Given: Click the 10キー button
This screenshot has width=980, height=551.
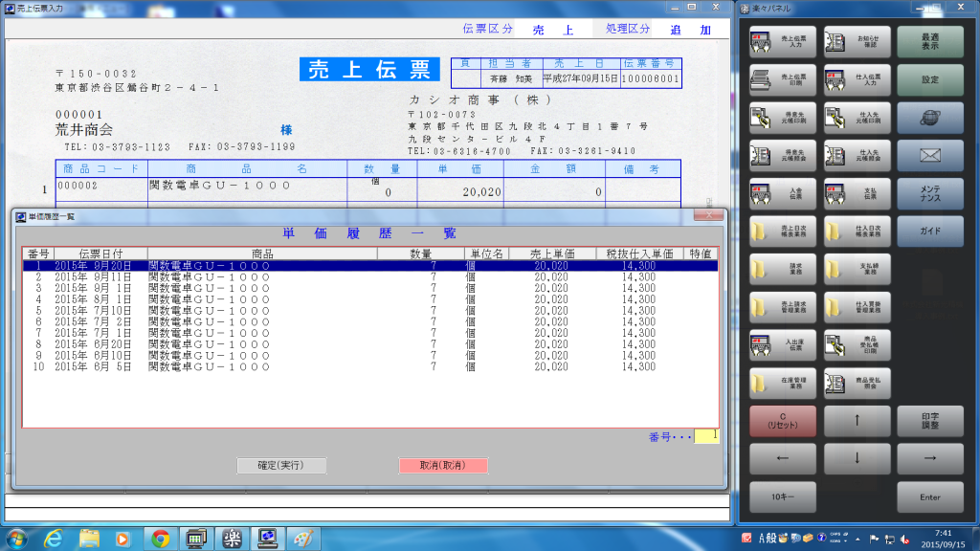Looking at the screenshot, I should [783, 497].
